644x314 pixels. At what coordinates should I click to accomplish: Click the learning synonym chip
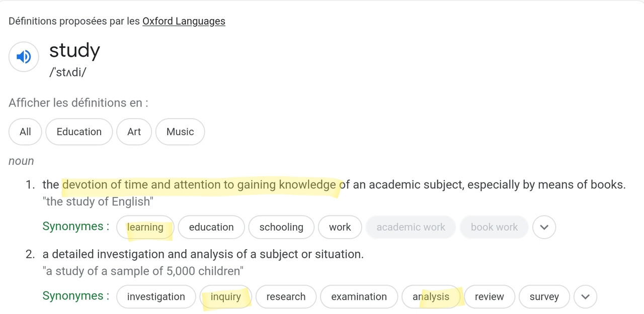click(x=145, y=227)
